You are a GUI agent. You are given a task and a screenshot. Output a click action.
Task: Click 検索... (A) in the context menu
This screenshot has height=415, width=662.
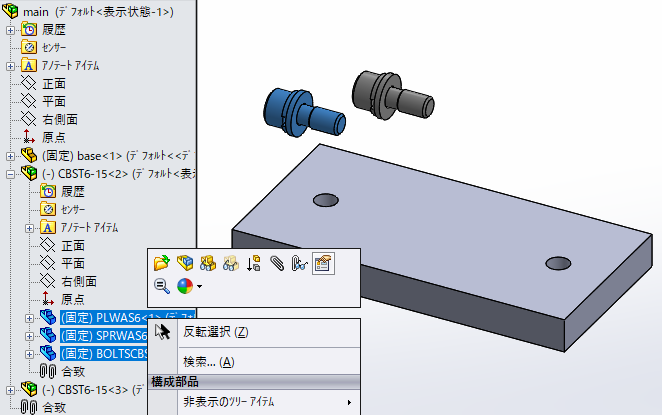click(x=208, y=361)
